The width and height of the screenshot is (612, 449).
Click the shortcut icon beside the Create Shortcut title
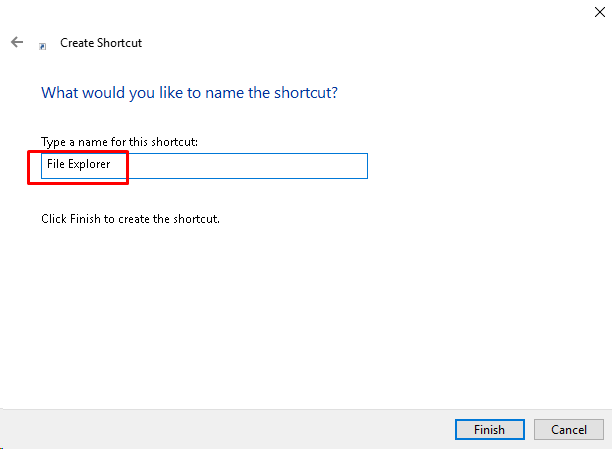[43, 46]
